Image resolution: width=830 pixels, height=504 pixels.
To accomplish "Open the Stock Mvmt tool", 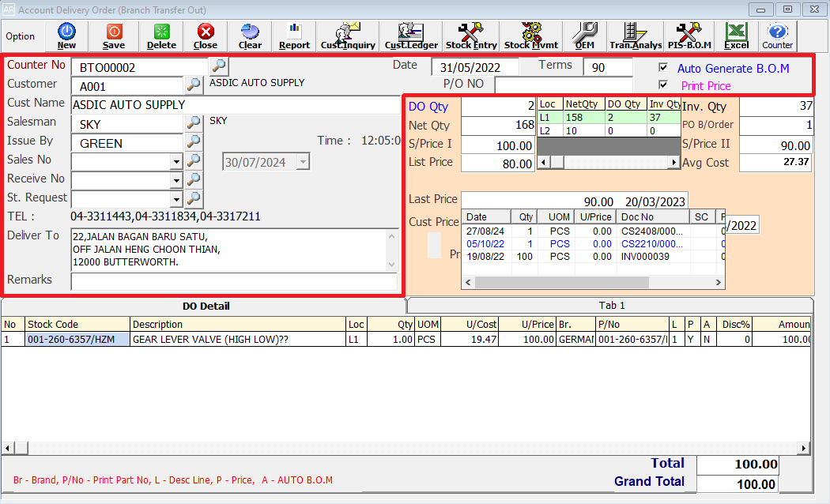I will click(x=531, y=36).
